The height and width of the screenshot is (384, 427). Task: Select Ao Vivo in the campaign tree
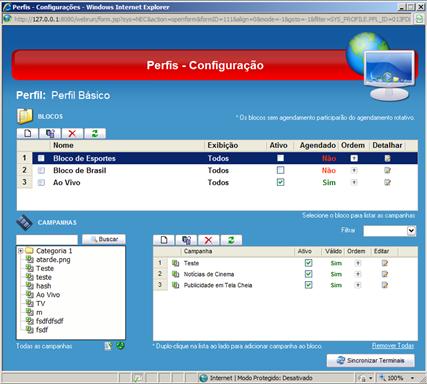click(48, 295)
